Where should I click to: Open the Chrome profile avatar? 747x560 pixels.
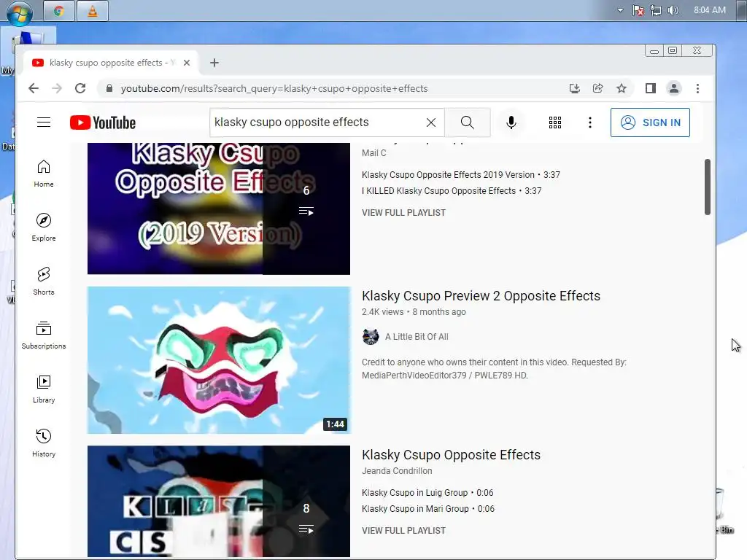[x=673, y=88]
